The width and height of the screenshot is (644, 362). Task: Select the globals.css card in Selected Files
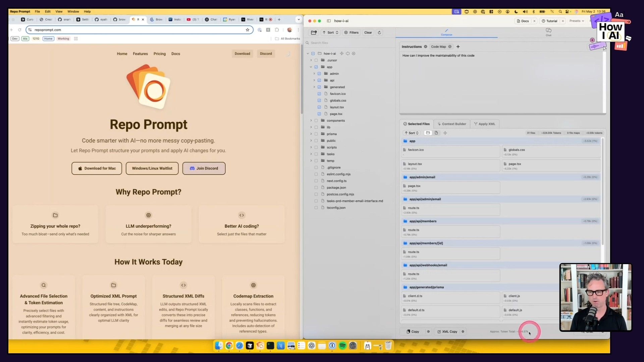(551, 152)
